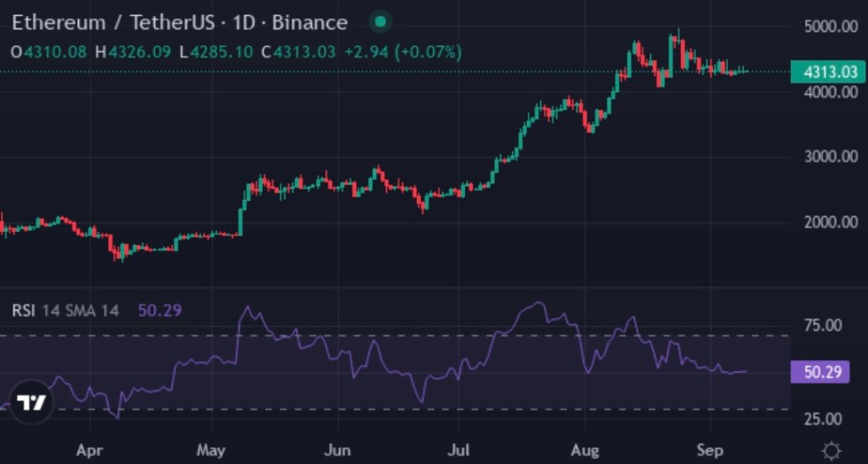Click the high value H4326.09
This screenshot has width=868, height=464.
(133, 52)
